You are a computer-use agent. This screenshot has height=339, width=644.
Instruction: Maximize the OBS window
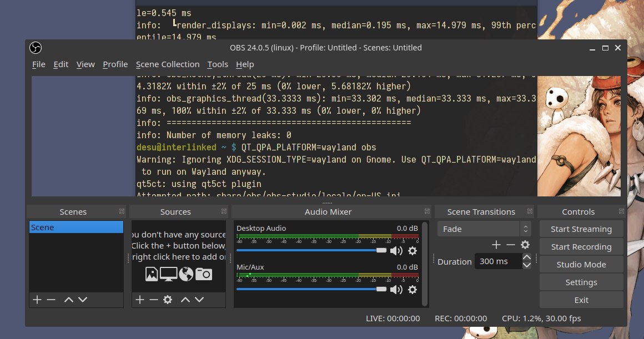(605, 48)
